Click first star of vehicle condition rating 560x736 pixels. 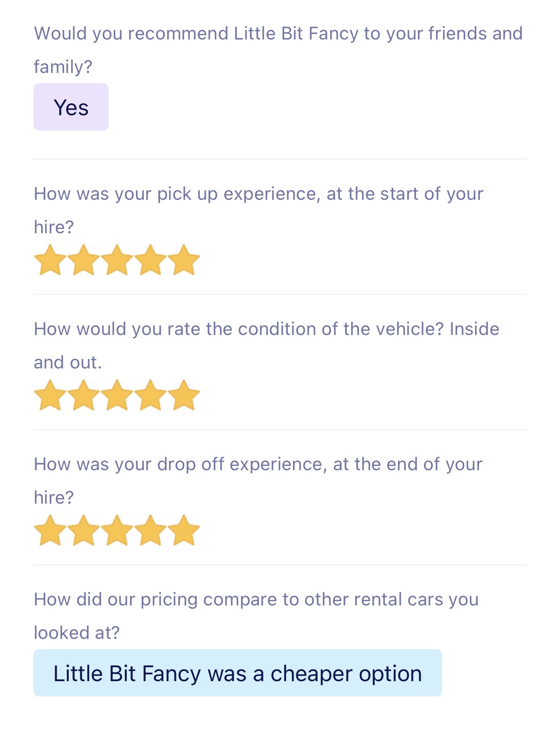pyautogui.click(x=50, y=395)
